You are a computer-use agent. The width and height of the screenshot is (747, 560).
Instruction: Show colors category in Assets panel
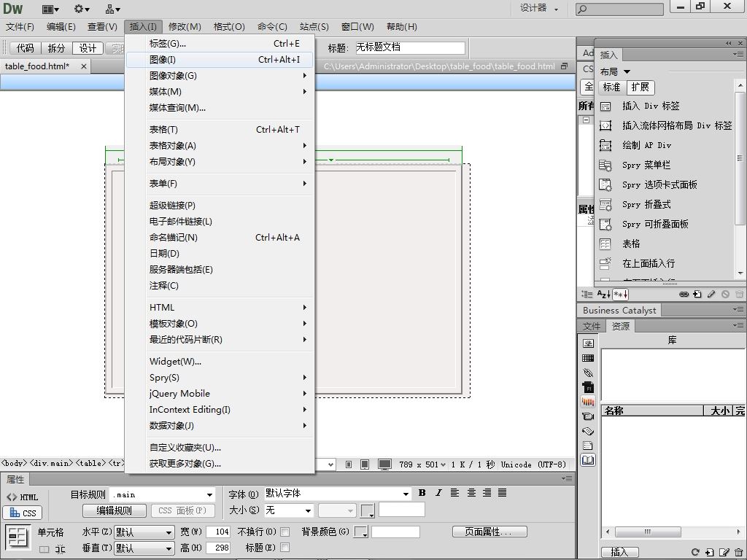click(588, 358)
